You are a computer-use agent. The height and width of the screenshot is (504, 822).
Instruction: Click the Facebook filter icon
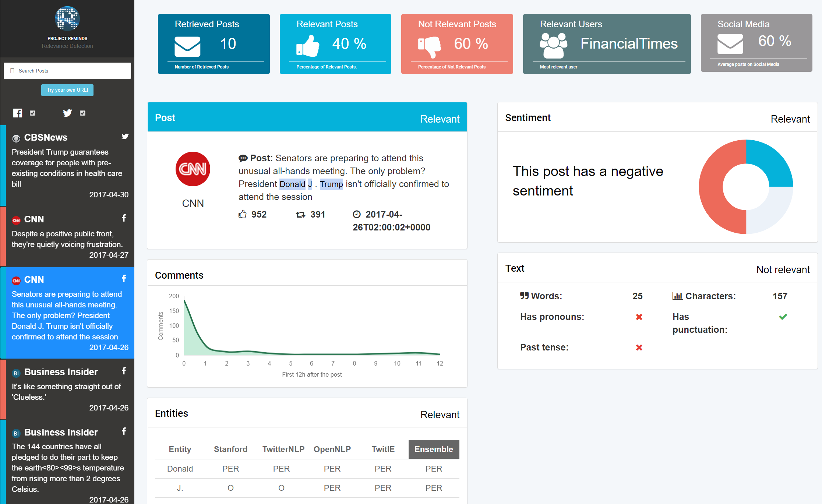coord(18,113)
